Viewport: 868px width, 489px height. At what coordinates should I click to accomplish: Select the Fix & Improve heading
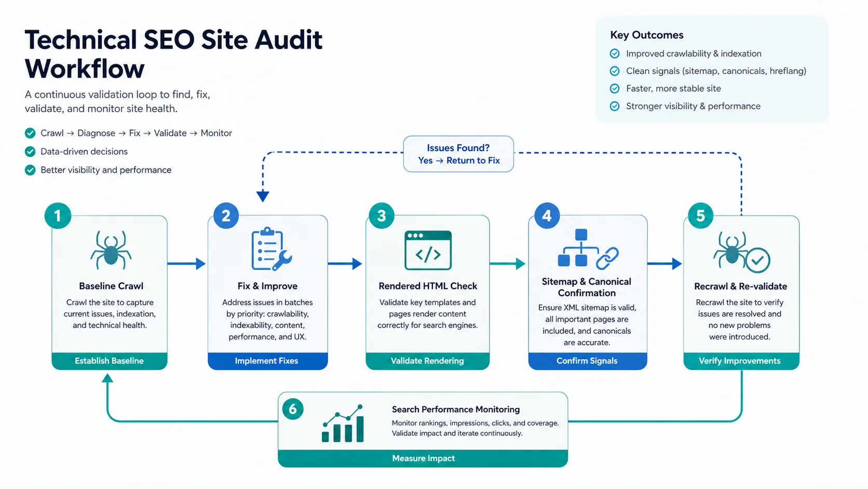coord(267,286)
